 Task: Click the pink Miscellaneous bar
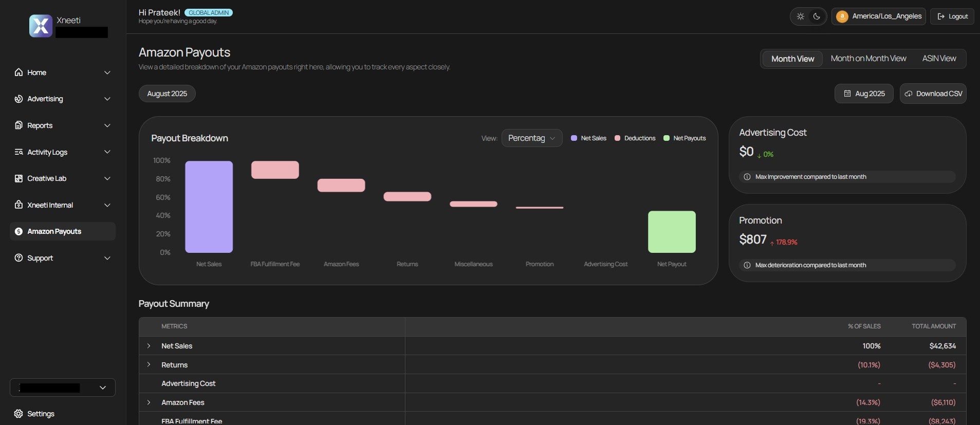(473, 204)
